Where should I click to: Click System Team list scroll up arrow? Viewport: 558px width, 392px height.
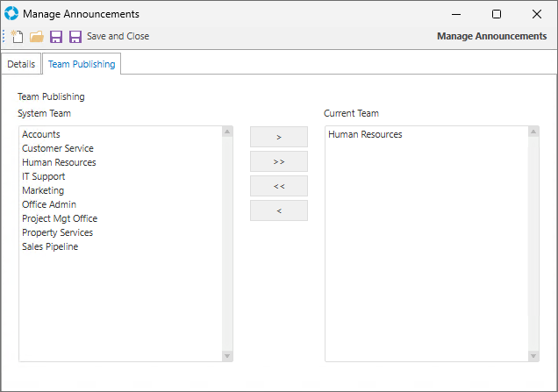(227, 132)
